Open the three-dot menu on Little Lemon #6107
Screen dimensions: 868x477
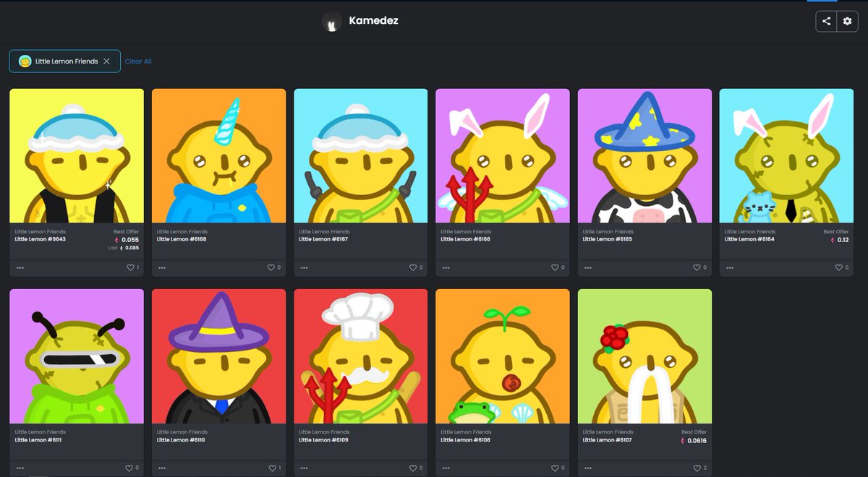pyautogui.click(x=587, y=468)
